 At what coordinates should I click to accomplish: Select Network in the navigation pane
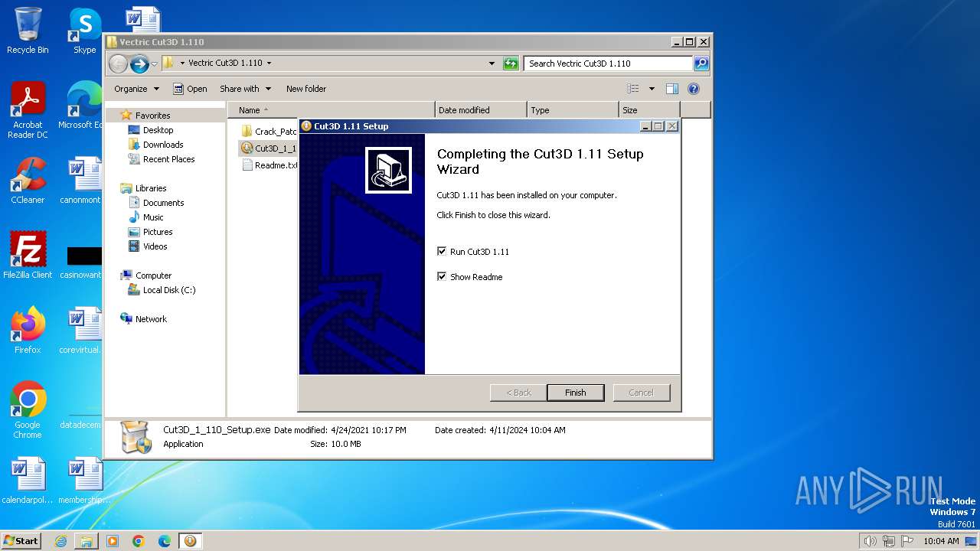pos(151,319)
